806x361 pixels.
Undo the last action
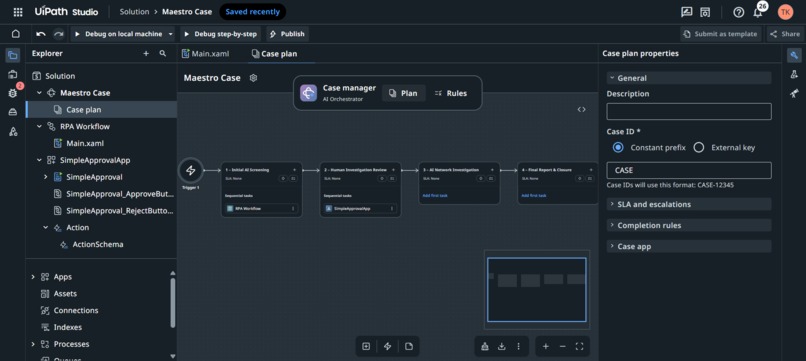point(41,34)
